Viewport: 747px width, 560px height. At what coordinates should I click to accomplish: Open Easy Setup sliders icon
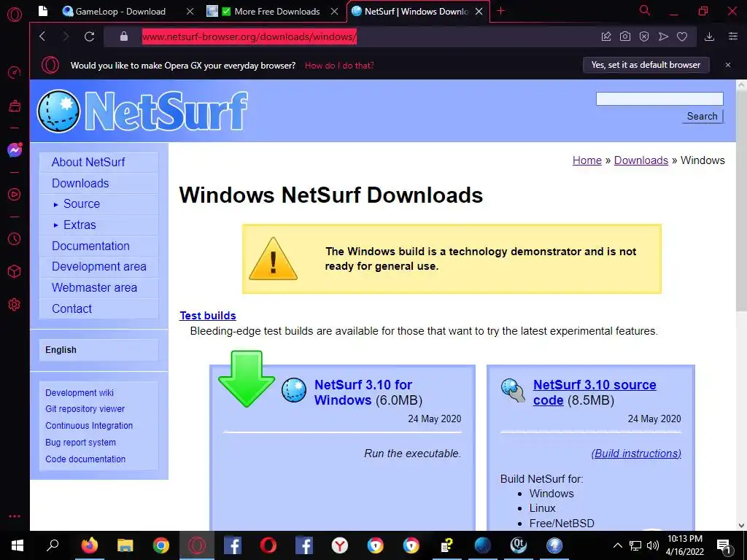[x=733, y=36]
